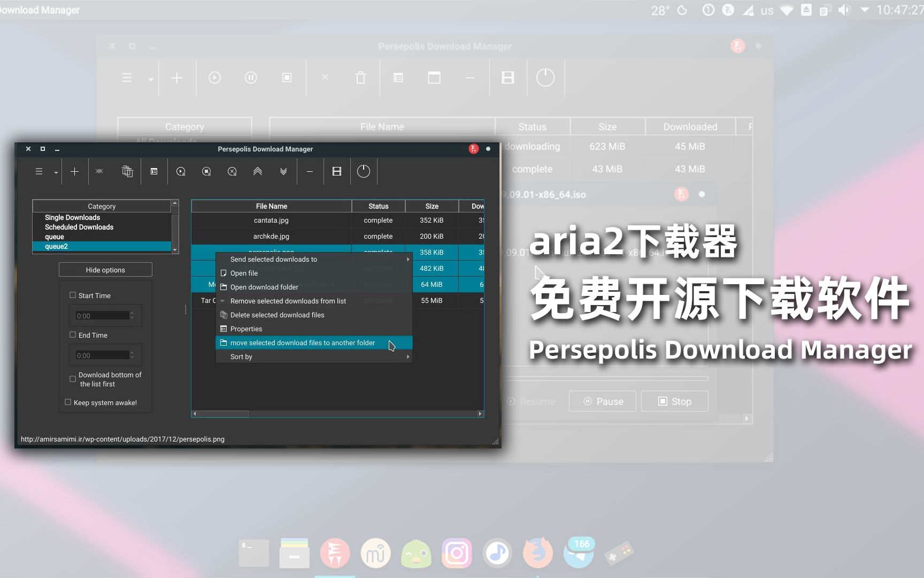Click the resume play icon in background window toolbar
Screen dimensions: 924x578
pos(215,78)
